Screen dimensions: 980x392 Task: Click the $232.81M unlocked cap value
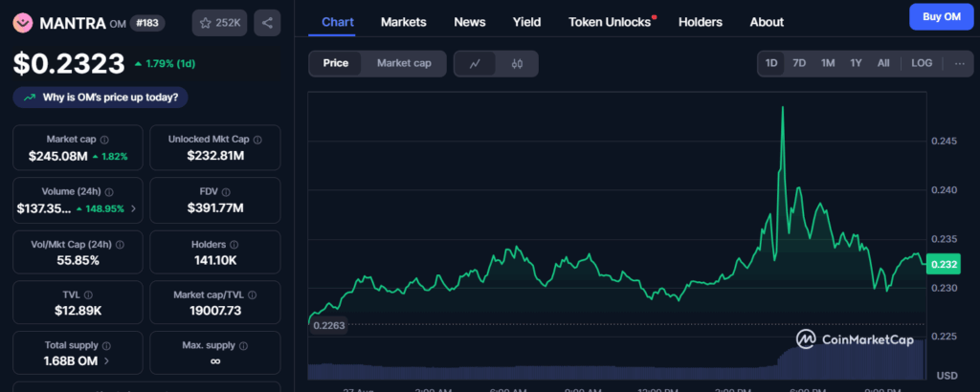(x=215, y=156)
